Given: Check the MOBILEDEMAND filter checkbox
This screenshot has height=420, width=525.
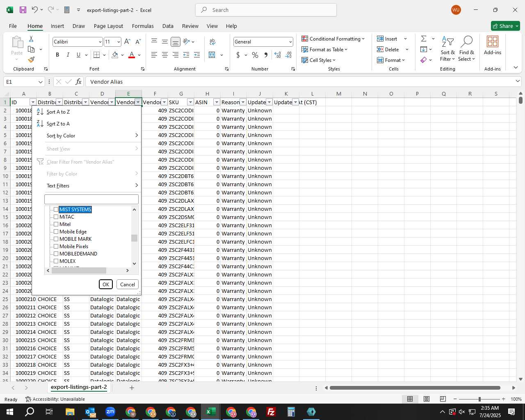Looking at the screenshot, I should 56,254.
